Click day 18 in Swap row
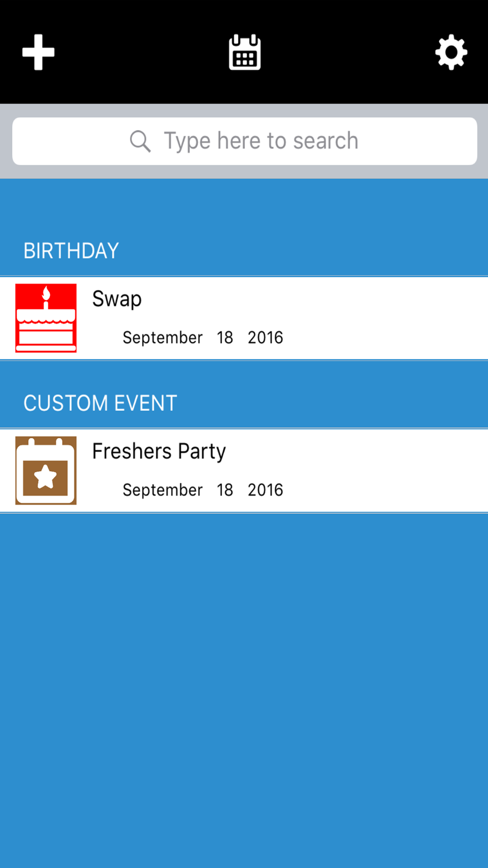 [x=225, y=338]
